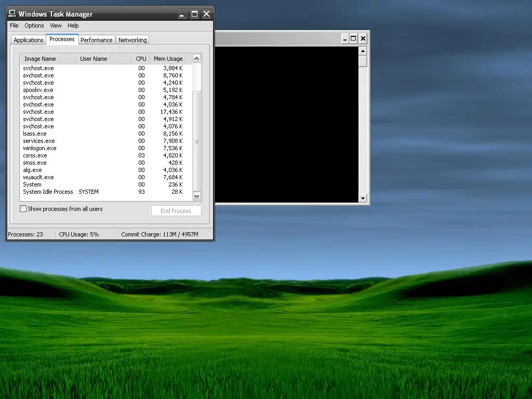The width and height of the screenshot is (532, 399).
Task: Click the Task Manager resize grip corner
Action: tap(210, 236)
